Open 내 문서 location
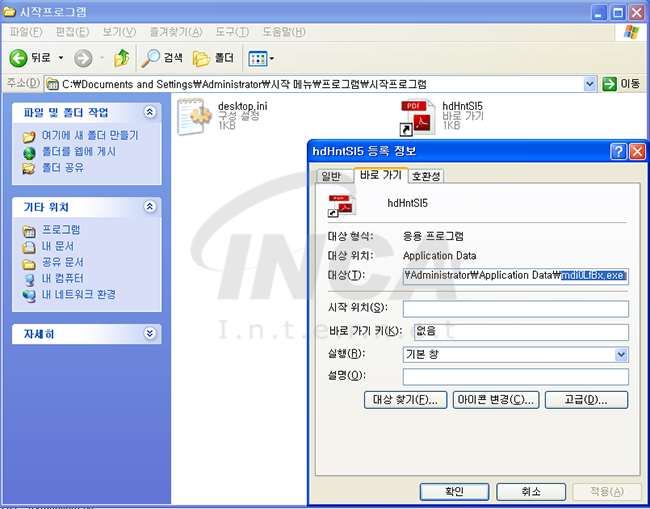650x509 pixels. [58, 246]
